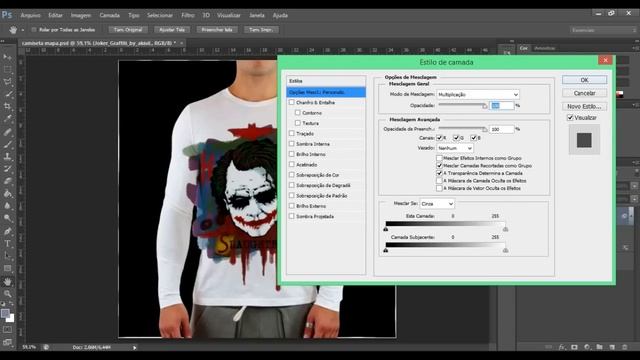The width and height of the screenshot is (640, 360).
Task: Change screen mode icon in toolbox
Action: (x=7, y=342)
